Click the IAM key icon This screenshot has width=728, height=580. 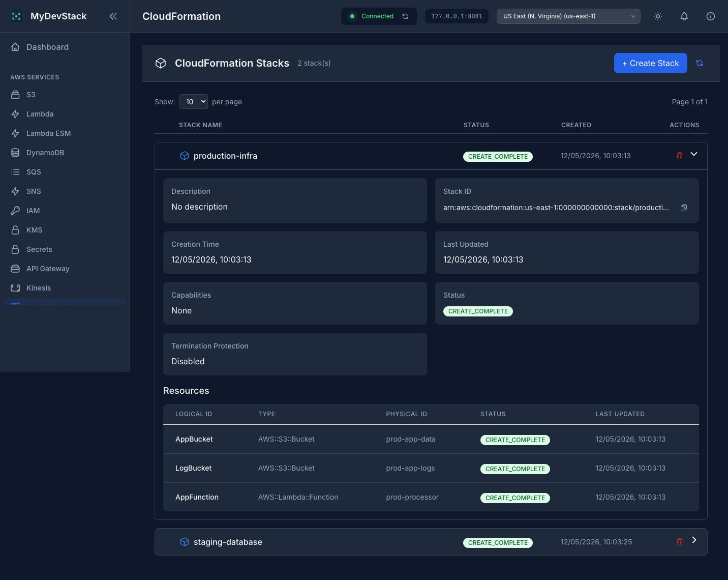[15, 211]
